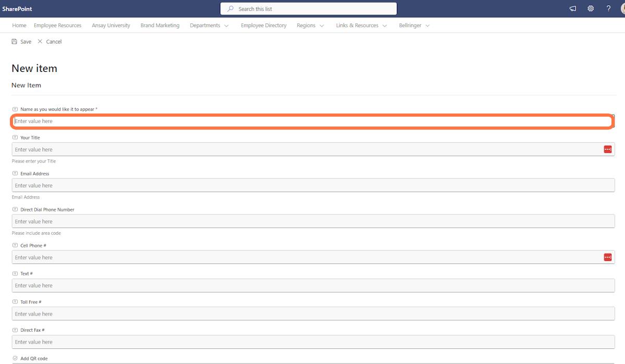
Task: Click the Search this list box
Action: tap(308, 9)
